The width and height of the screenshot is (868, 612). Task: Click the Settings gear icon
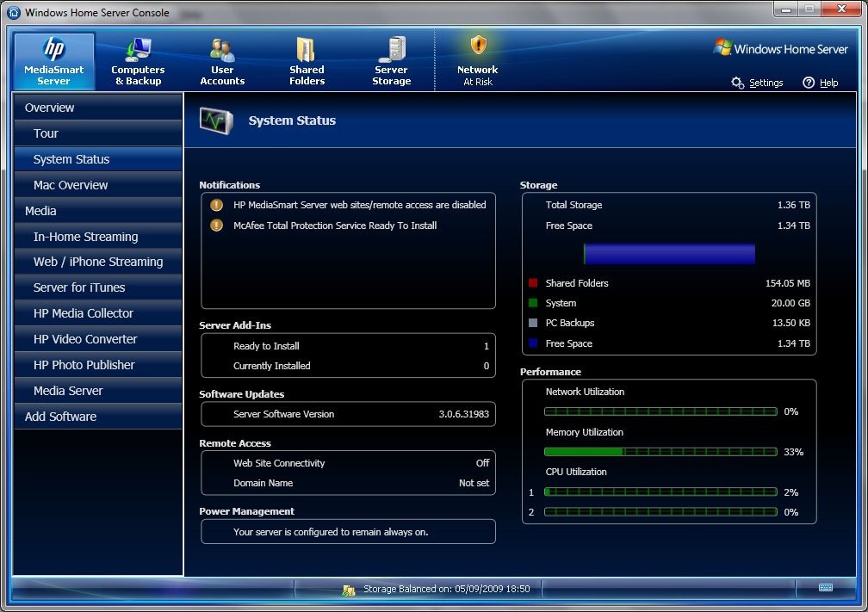(737, 83)
